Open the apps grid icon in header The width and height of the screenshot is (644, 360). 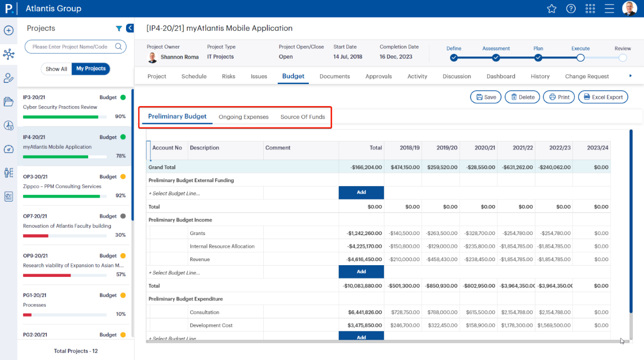(x=590, y=9)
